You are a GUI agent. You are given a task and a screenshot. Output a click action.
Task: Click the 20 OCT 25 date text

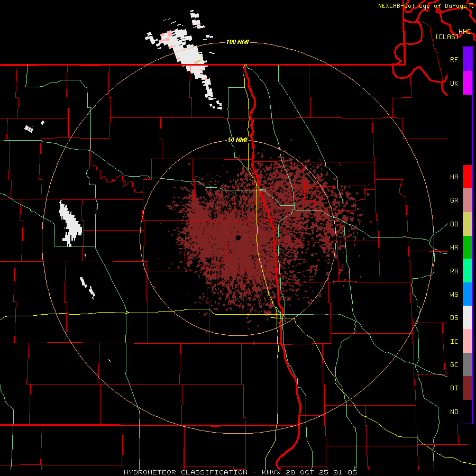[x=307, y=472]
